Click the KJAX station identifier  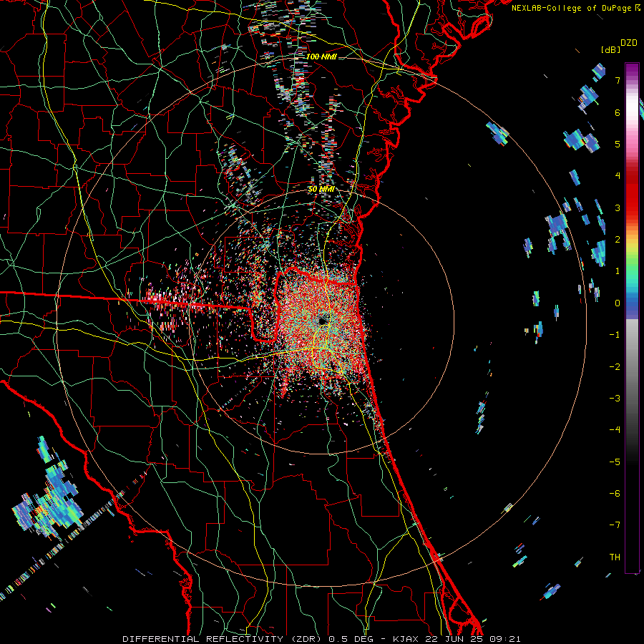[x=406, y=639]
